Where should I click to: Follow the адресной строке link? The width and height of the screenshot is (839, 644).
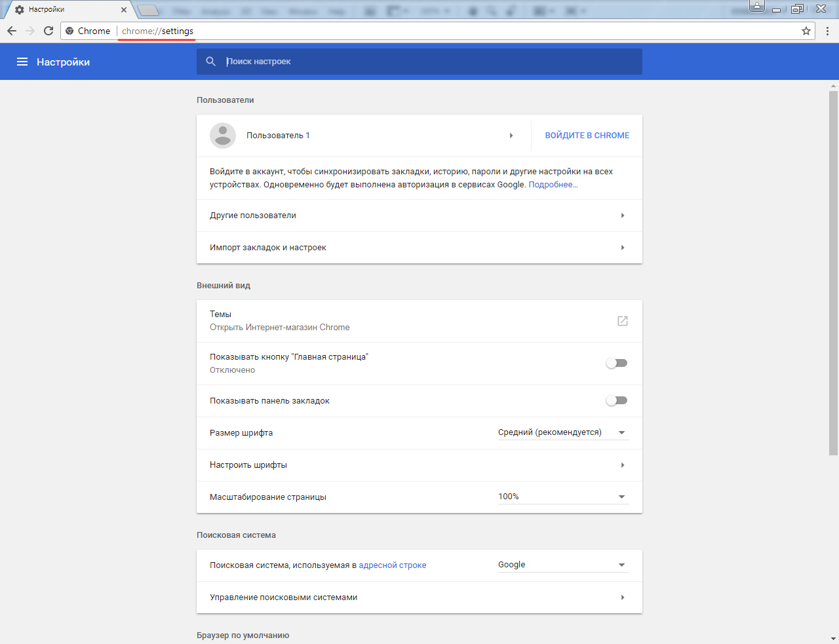(393, 565)
